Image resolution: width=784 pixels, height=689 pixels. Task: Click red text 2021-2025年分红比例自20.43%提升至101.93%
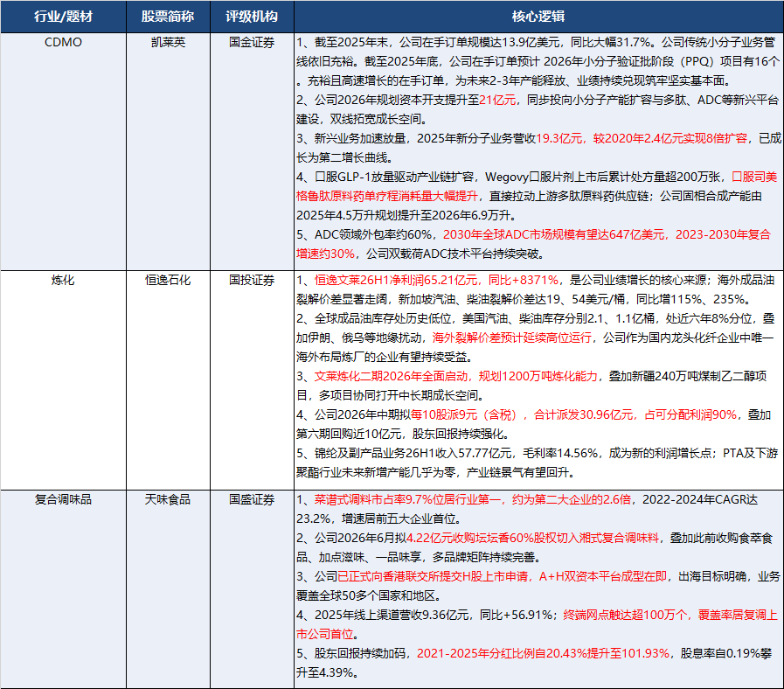(x=543, y=653)
